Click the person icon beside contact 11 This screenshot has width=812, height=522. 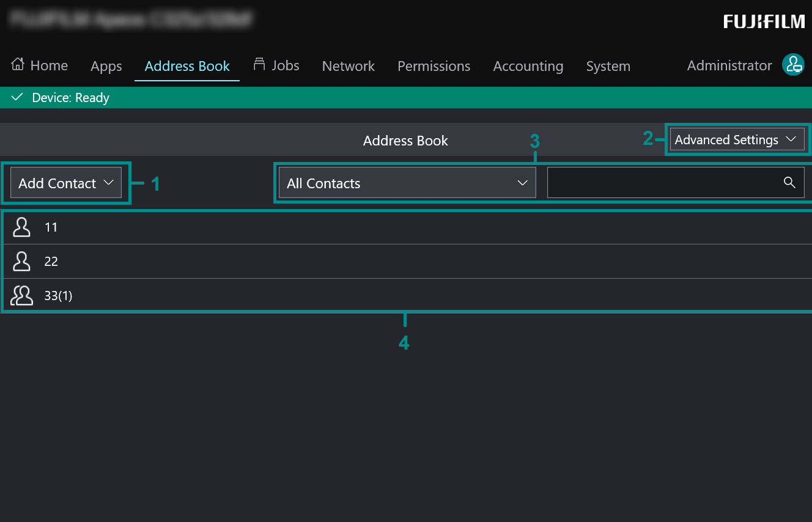pyautogui.click(x=21, y=227)
